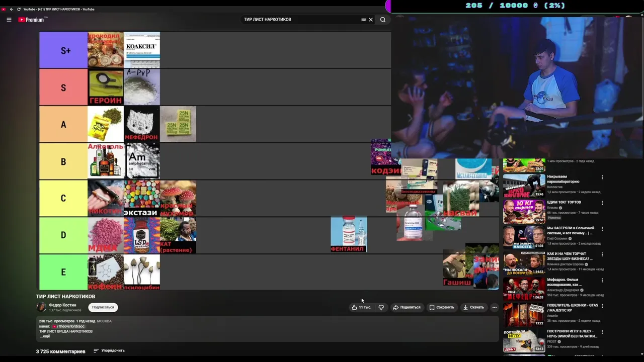Screen dimensions: 644x362
Task: Save the video using Сохранить
Action: coord(441,307)
